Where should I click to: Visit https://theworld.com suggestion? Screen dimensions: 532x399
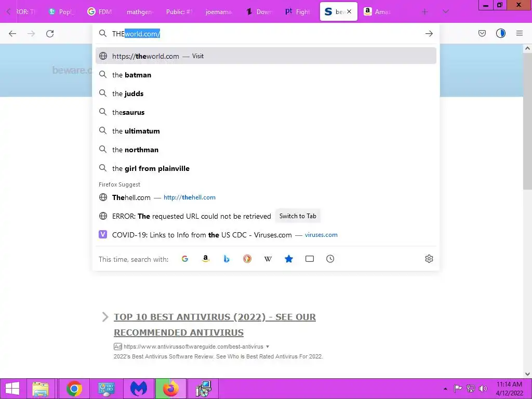(x=266, y=56)
